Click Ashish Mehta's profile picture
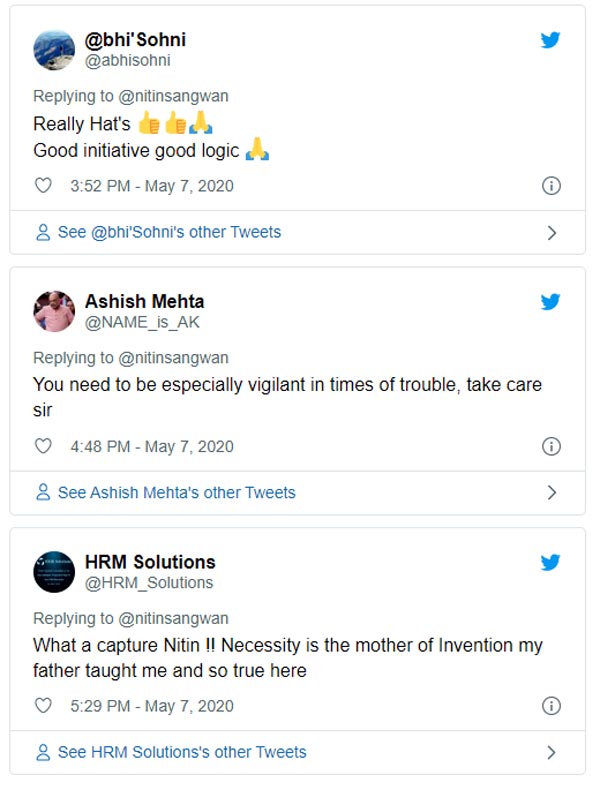600x790 pixels. [54, 311]
